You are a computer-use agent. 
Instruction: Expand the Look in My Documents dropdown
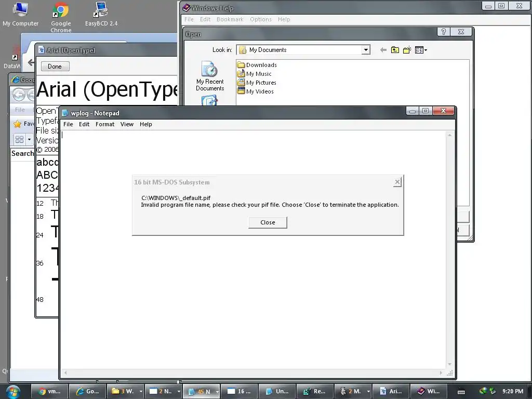366,50
